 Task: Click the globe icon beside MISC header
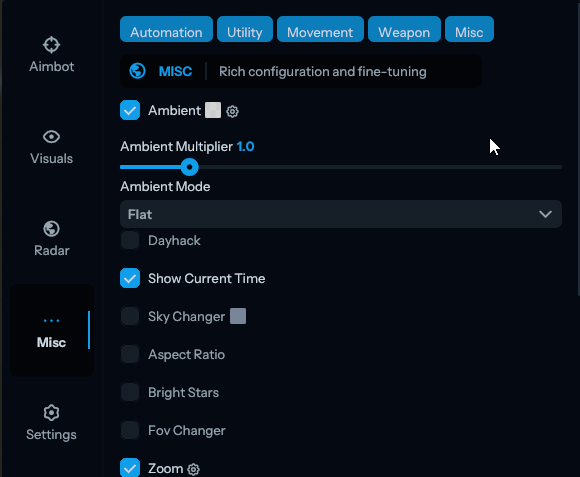click(138, 71)
